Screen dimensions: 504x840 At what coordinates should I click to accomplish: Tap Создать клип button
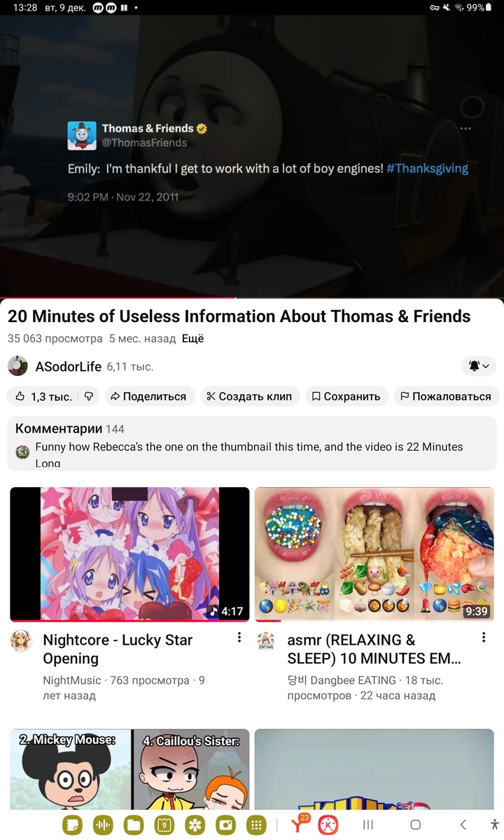click(250, 396)
